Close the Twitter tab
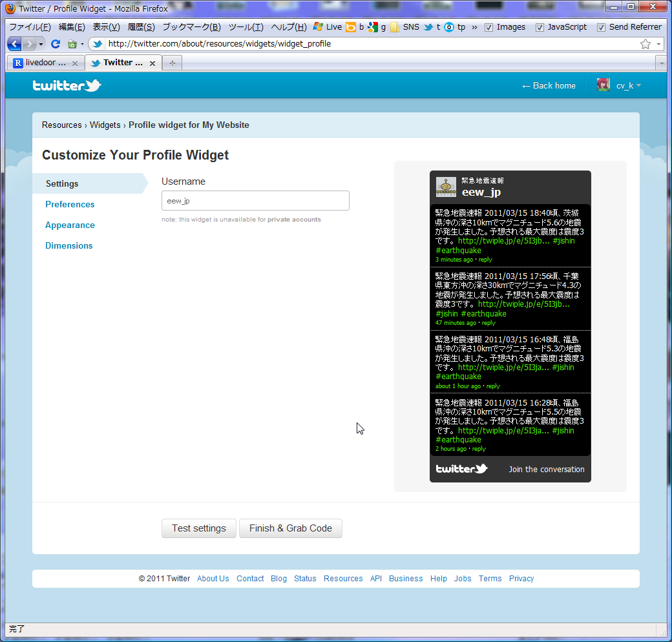 tap(152, 63)
